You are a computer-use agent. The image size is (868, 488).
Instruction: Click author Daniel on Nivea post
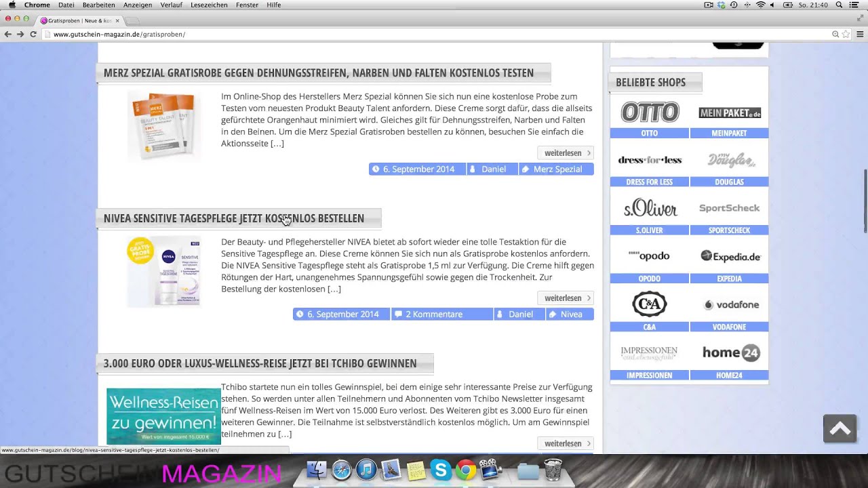[x=519, y=314]
